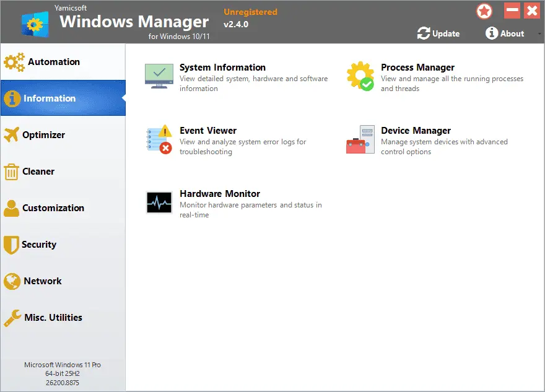Open Hardware Monitor via pulse graph icon

coord(159,203)
